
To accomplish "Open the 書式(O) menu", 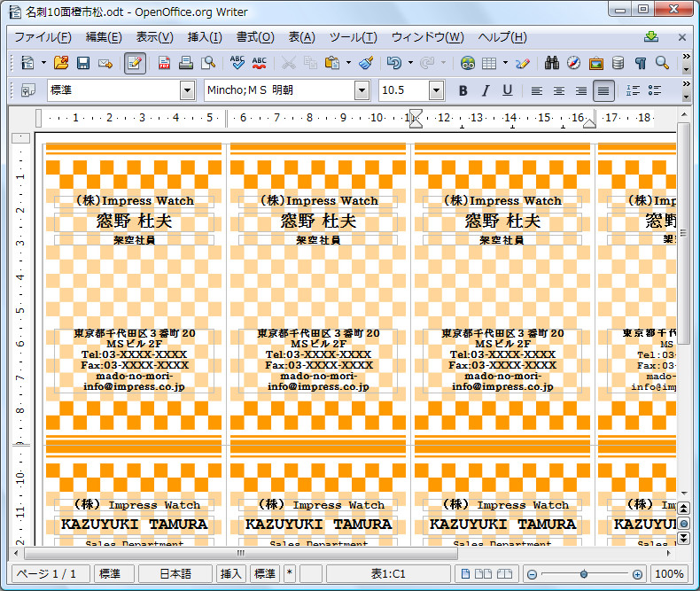I will [x=255, y=37].
